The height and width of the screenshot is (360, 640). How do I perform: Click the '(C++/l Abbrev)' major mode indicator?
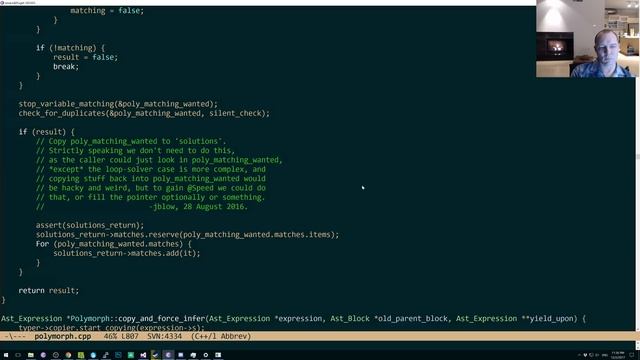pyautogui.click(x=221, y=336)
